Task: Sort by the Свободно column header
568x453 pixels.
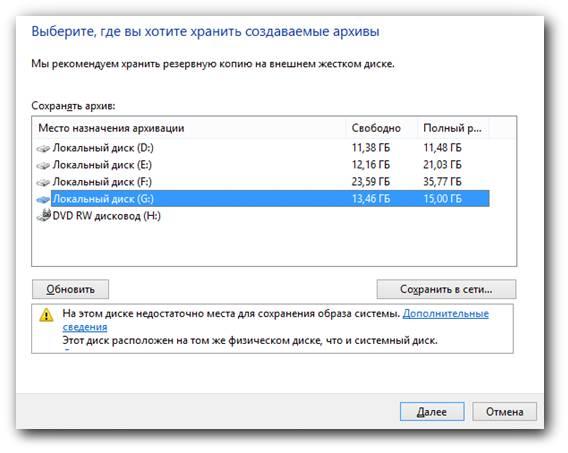Action: pyautogui.click(x=382, y=128)
